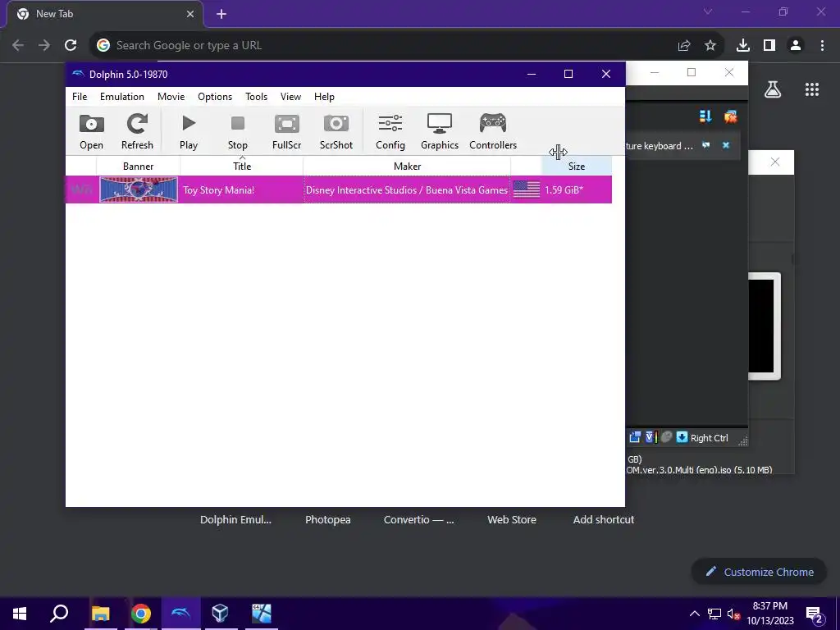This screenshot has height=630, width=840.
Task: Open the Help menu
Action: coord(324,97)
